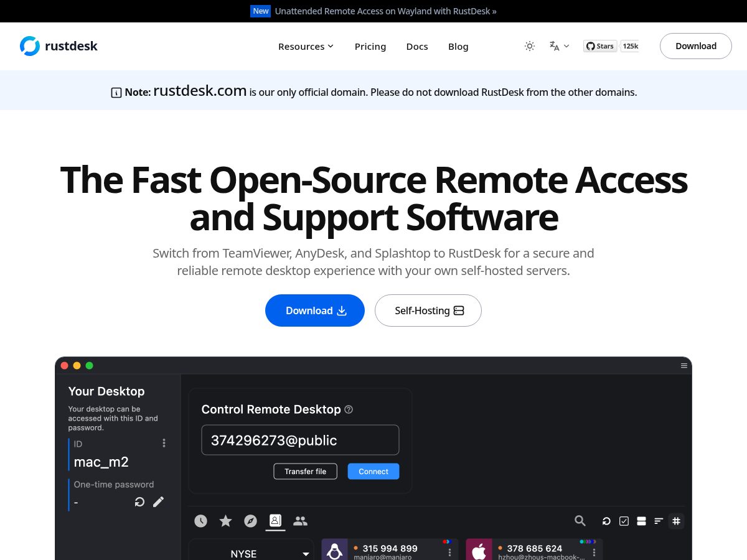Screen dimensions: 747x560
Task: Click rustdesk.com domain text in note
Action: [x=200, y=91]
